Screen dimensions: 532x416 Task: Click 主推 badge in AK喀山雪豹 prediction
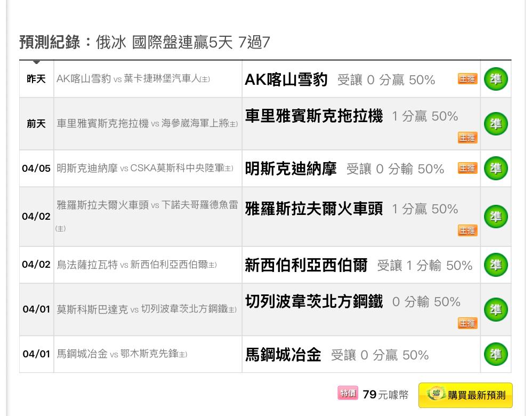pos(467,79)
